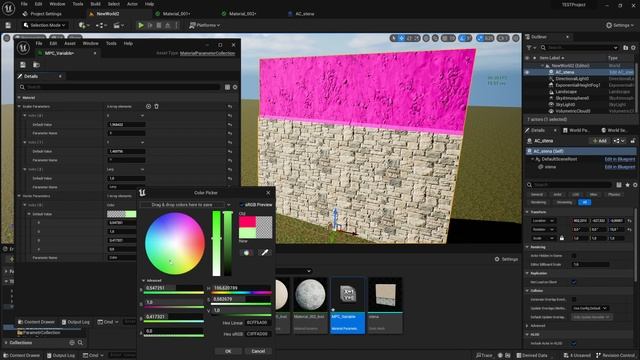Save the MPC_Variable asset
The image size is (640, 360).
point(23,65)
